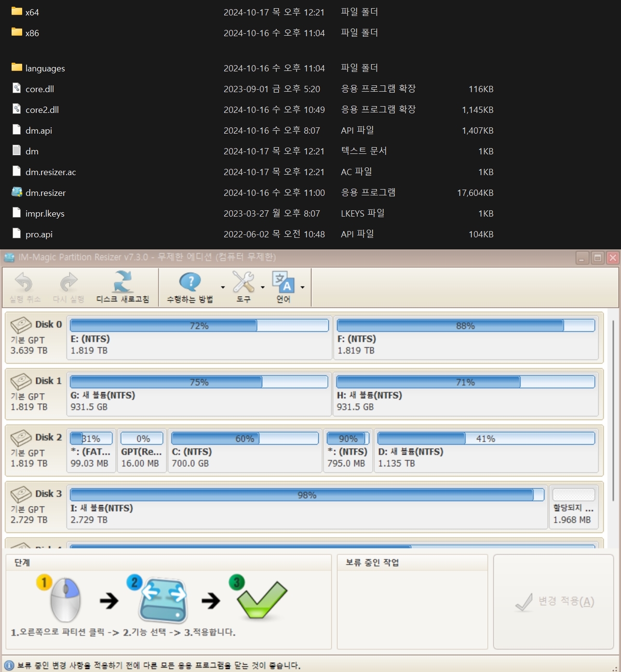Select the pro.api file
The height and width of the screenshot is (672, 621).
point(39,234)
